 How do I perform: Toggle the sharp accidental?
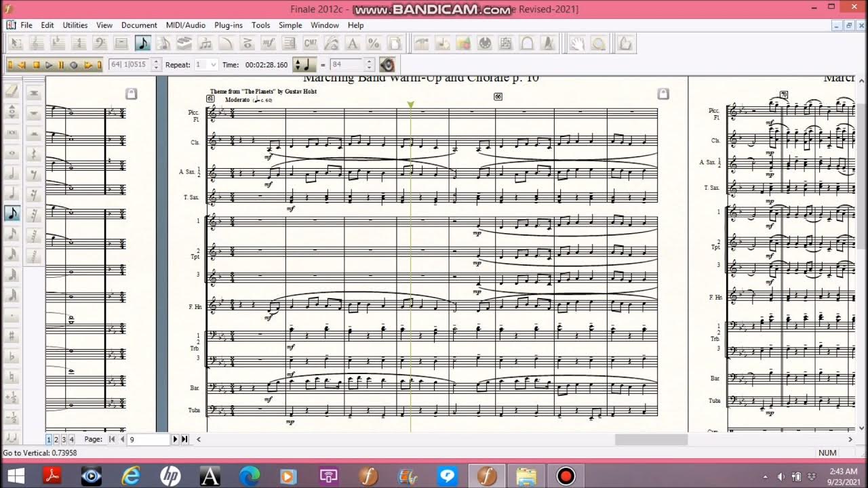[12, 335]
